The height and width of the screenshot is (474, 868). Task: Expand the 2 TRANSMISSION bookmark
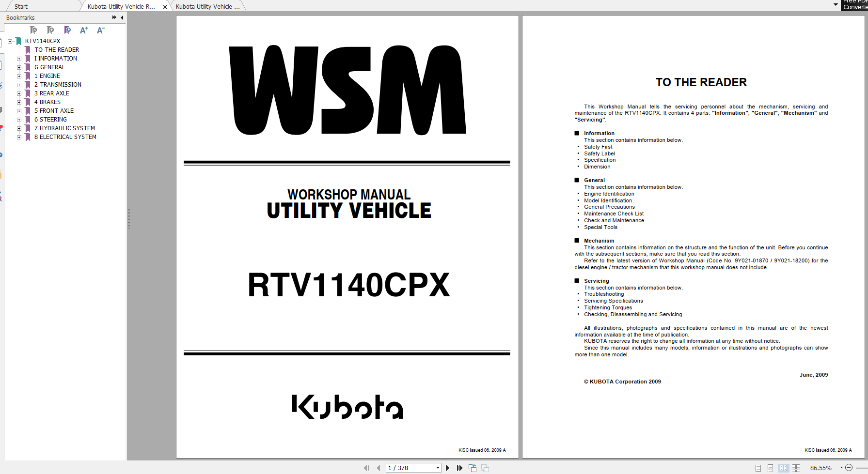click(x=19, y=85)
